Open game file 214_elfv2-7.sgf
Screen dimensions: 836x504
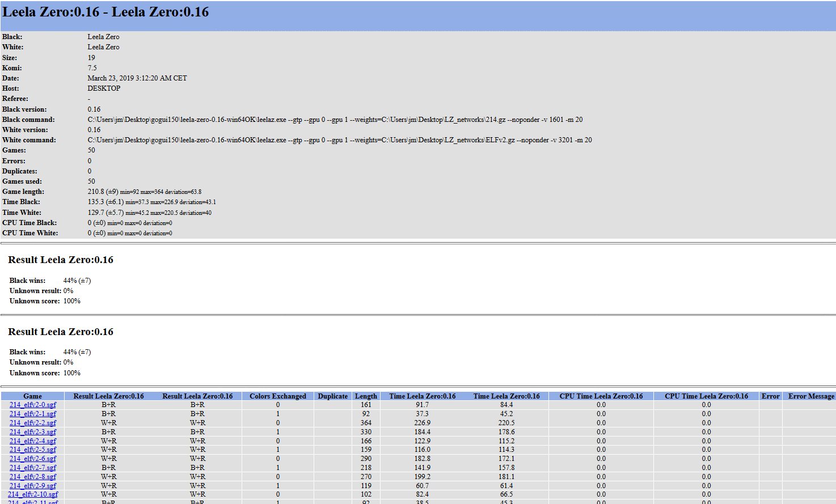pyautogui.click(x=33, y=468)
